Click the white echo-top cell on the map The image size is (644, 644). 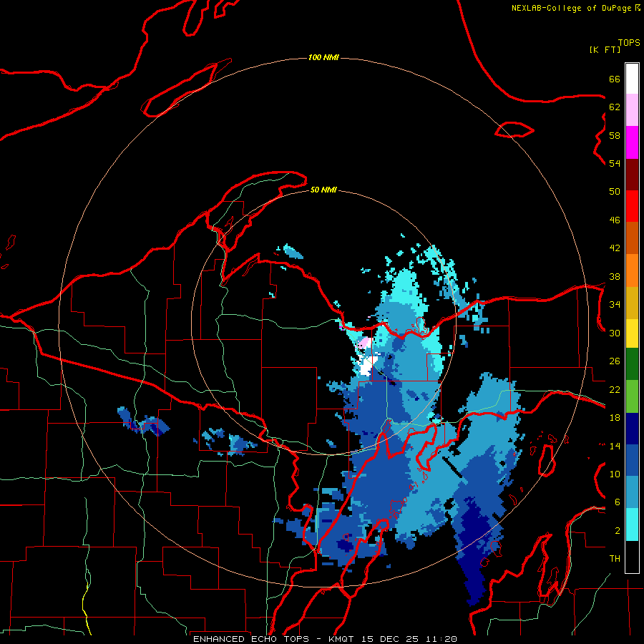pos(366,366)
